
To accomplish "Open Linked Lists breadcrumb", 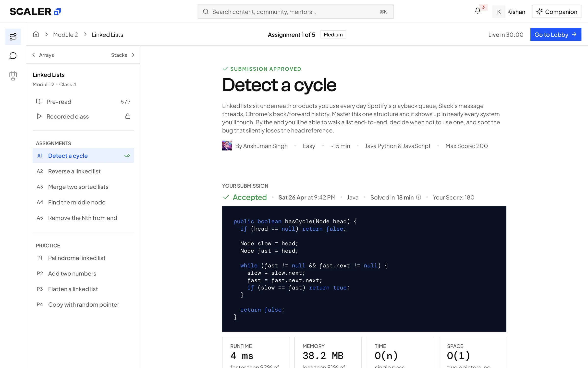I will pos(107,35).
